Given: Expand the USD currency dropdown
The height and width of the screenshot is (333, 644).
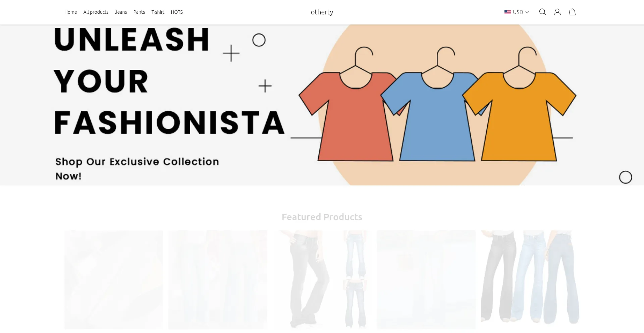Looking at the screenshot, I should pyautogui.click(x=517, y=12).
